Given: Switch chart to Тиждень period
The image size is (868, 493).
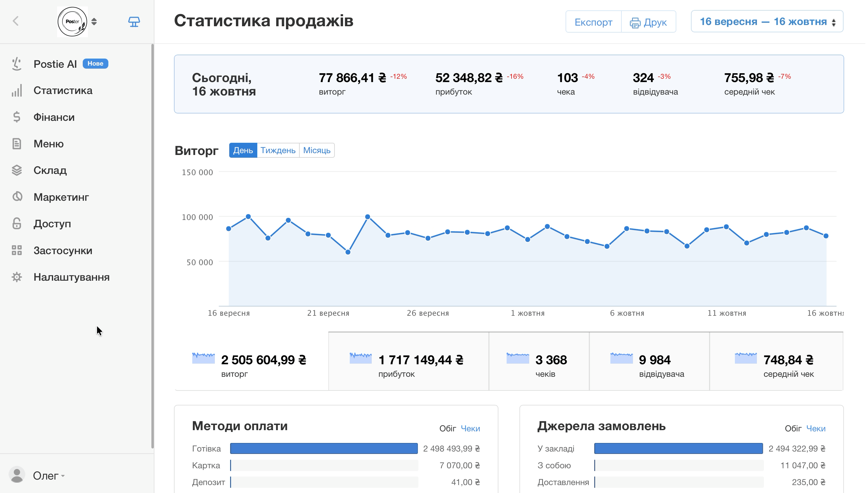Looking at the screenshot, I should (x=278, y=151).
